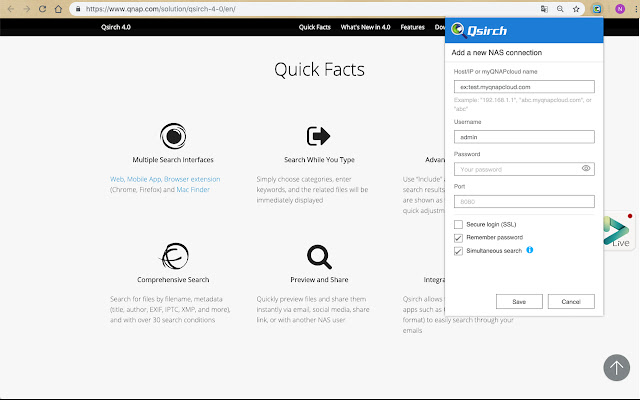The image size is (640, 400).
Task: Bookmark this page with the star icon
Action: (x=576, y=8)
